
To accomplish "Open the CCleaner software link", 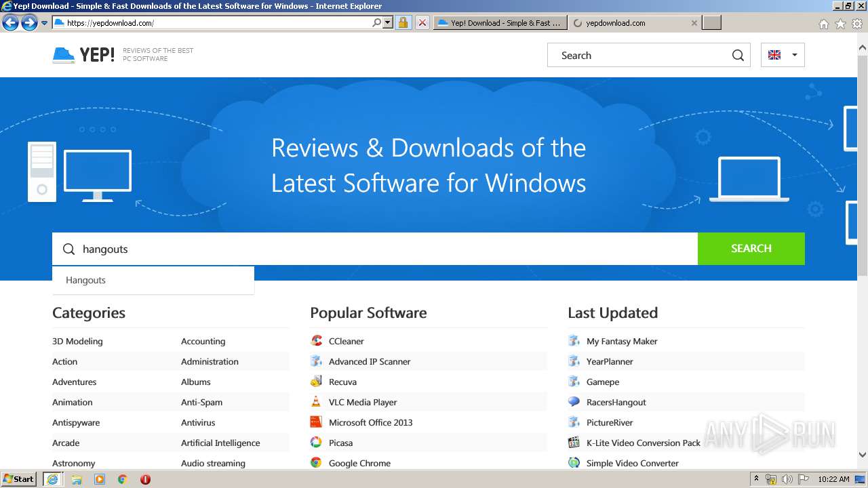I will click(347, 341).
